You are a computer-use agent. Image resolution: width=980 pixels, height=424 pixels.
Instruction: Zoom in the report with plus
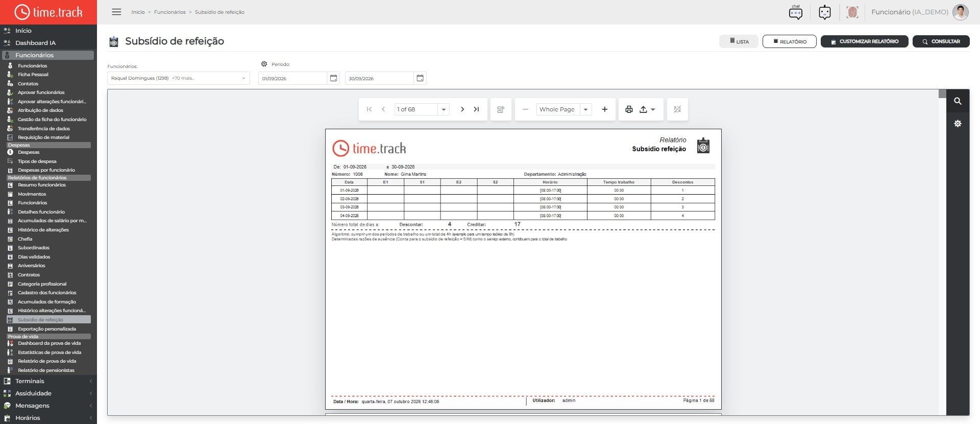(605, 109)
